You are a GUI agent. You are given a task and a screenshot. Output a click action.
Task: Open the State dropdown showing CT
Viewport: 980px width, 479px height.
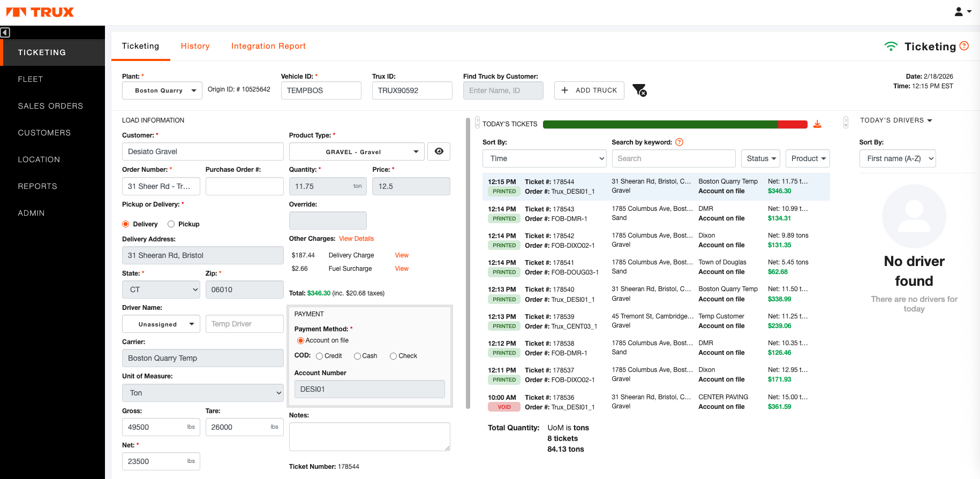161,290
